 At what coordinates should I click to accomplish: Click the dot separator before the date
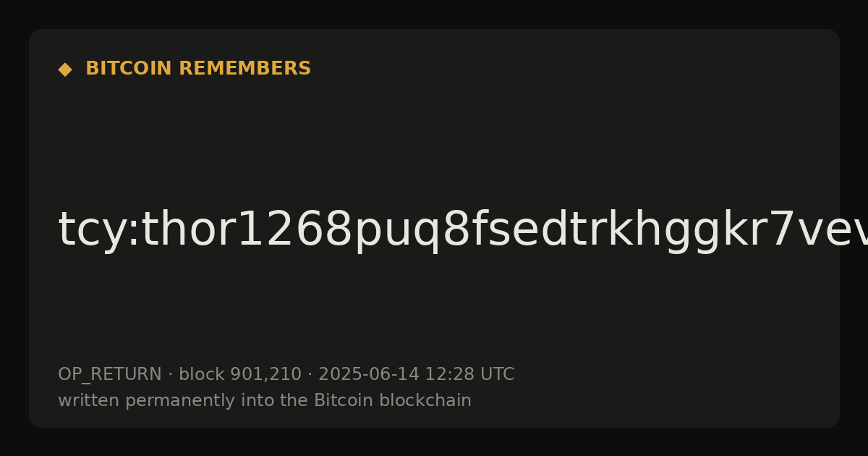310,375
